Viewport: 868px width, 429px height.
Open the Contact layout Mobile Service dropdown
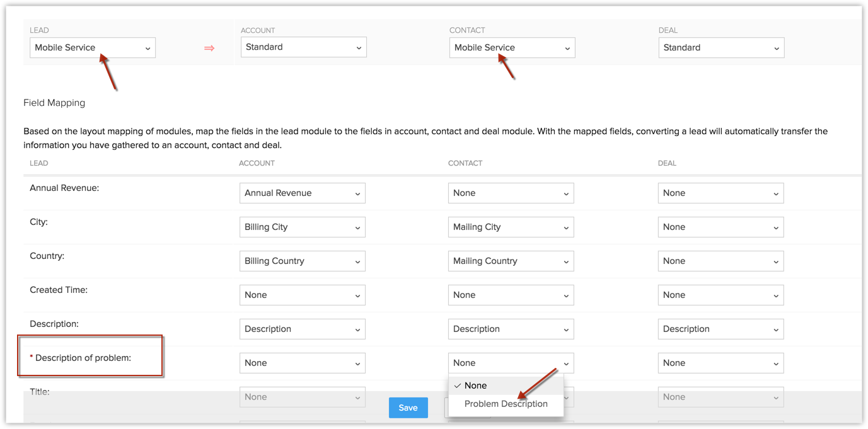(x=512, y=48)
